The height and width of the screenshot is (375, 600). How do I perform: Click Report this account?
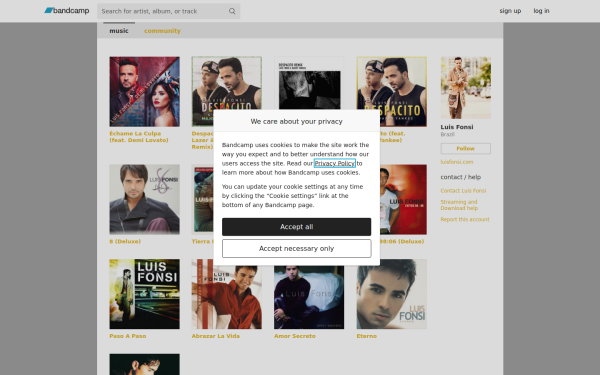coord(465,219)
